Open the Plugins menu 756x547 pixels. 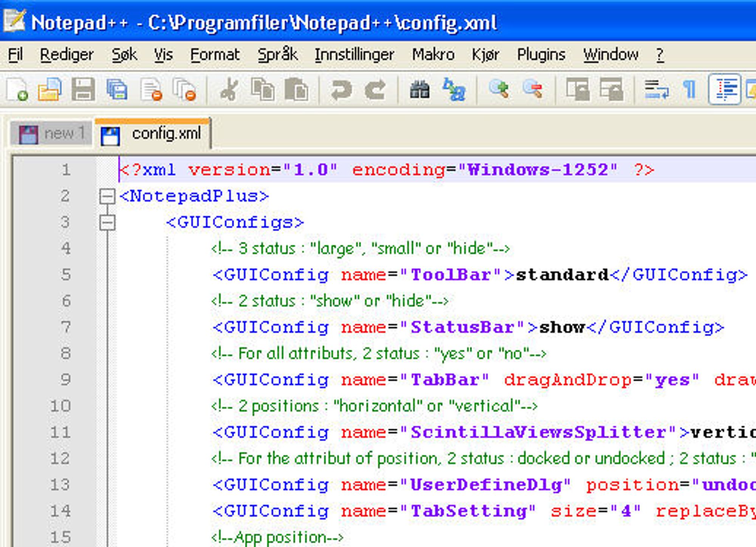(x=541, y=55)
